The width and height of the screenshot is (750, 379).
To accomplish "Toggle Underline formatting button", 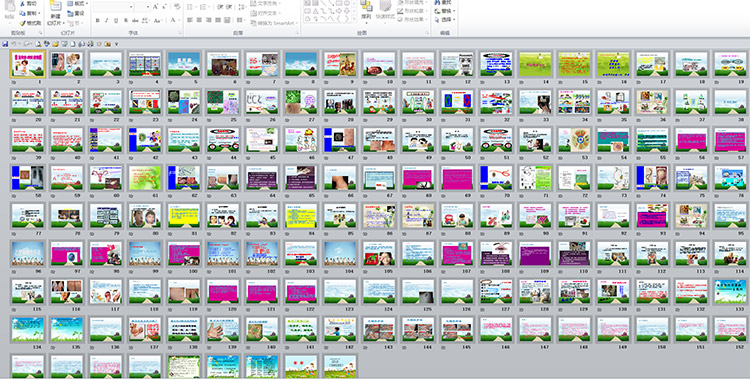I will pos(116,20).
